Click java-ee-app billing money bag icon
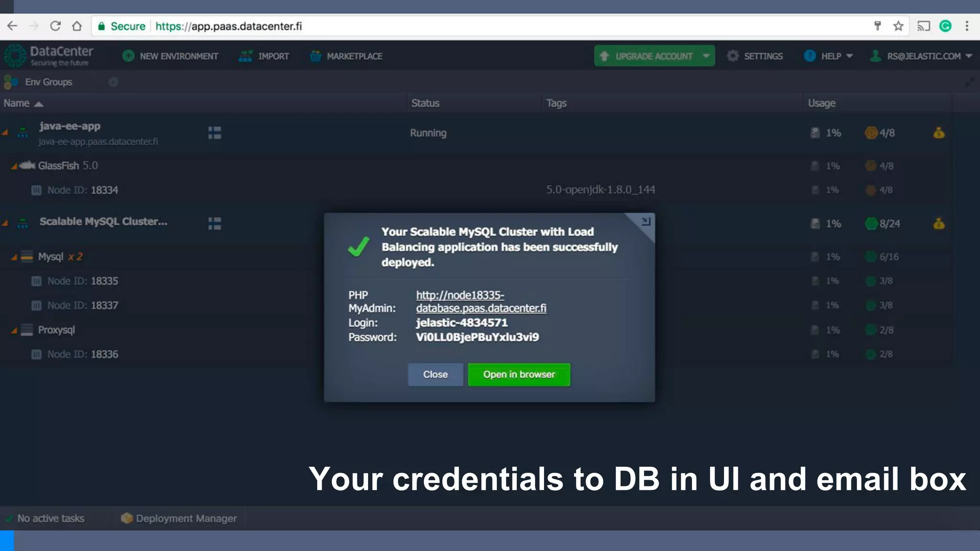980x551 pixels. pyautogui.click(x=939, y=133)
